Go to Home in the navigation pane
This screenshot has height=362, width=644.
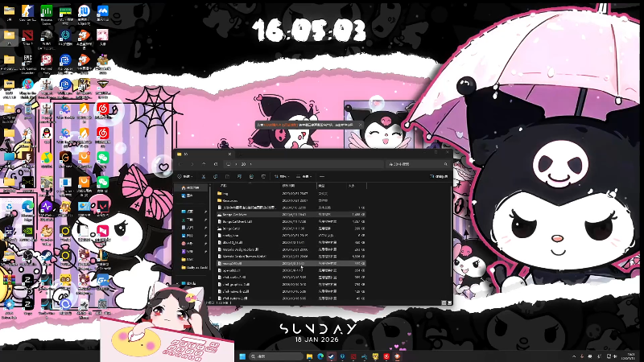(x=191, y=187)
